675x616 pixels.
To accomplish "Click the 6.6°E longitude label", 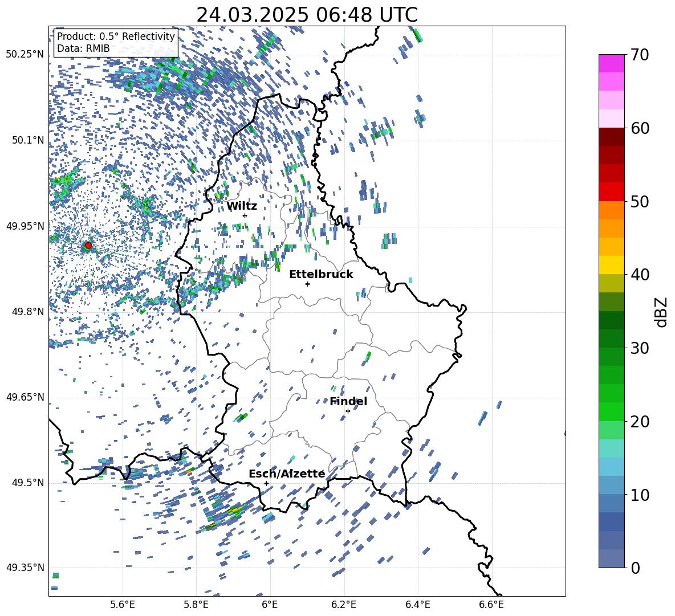I will pyautogui.click(x=491, y=605).
